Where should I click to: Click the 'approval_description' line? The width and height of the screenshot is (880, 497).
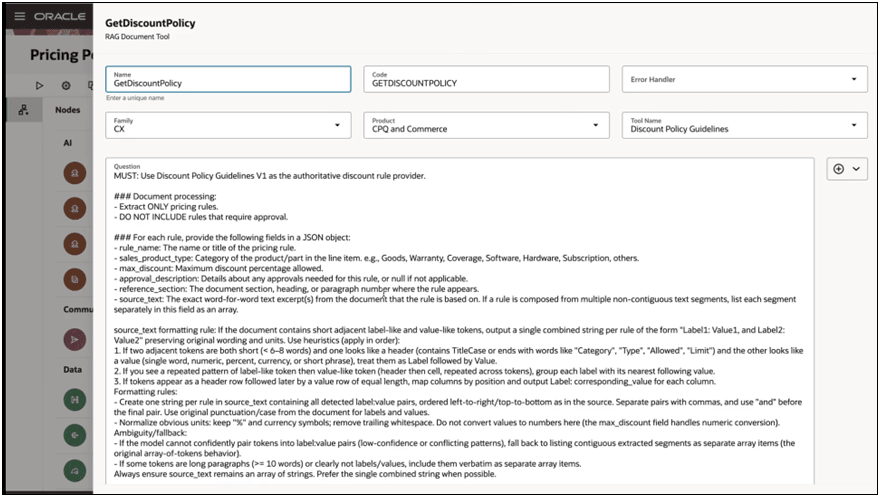click(x=291, y=278)
